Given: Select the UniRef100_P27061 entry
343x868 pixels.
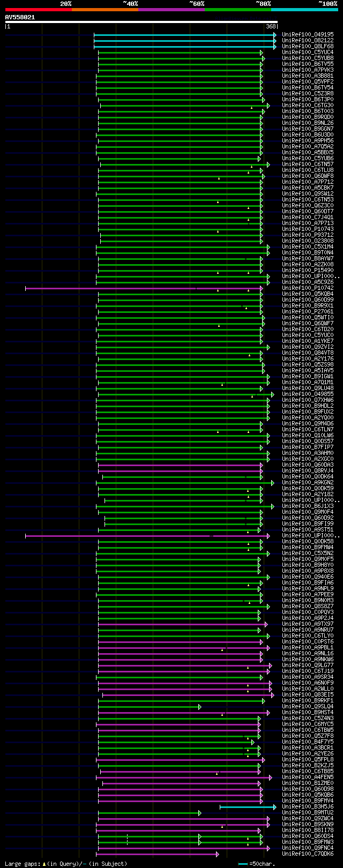Looking at the screenshot, I should [308, 312].
